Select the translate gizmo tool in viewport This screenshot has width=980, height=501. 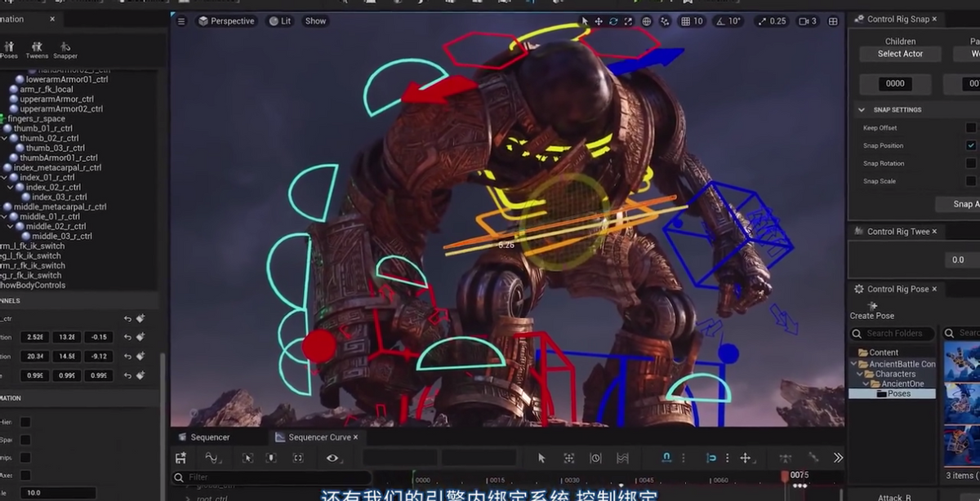click(599, 21)
